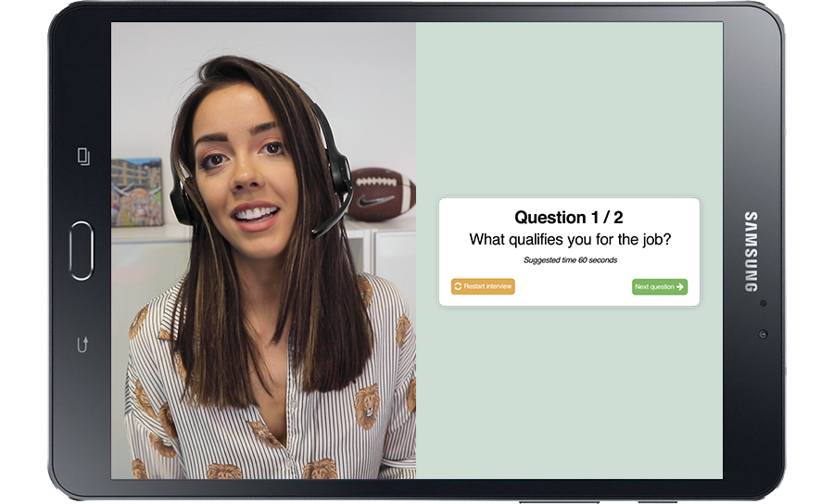Click the Restart interview button
Viewport: 834px width, 504px height.
(483, 286)
